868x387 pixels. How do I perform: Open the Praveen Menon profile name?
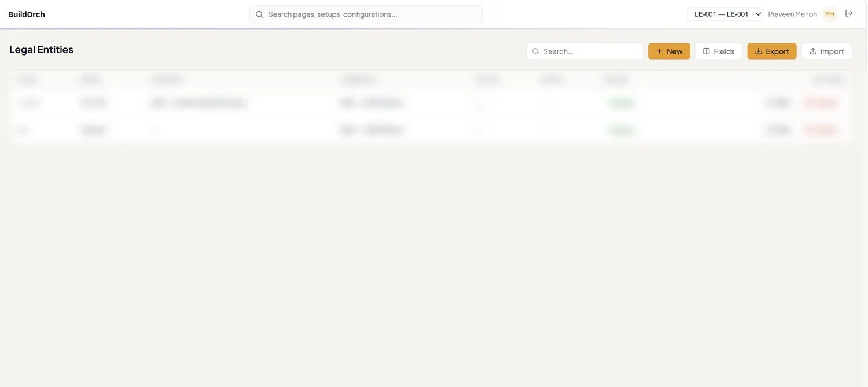click(792, 14)
